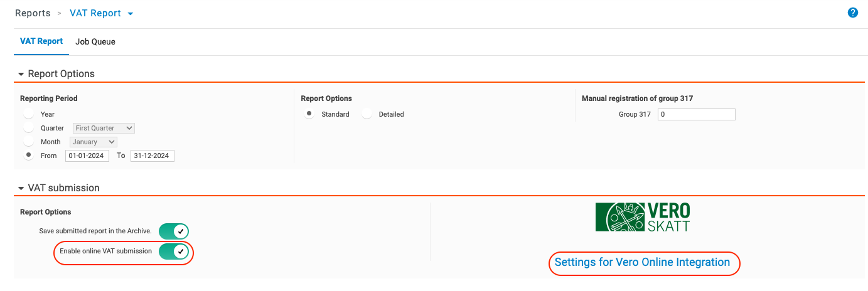Choose the Standard report option
This screenshot has height=291, width=868.
click(x=309, y=114)
